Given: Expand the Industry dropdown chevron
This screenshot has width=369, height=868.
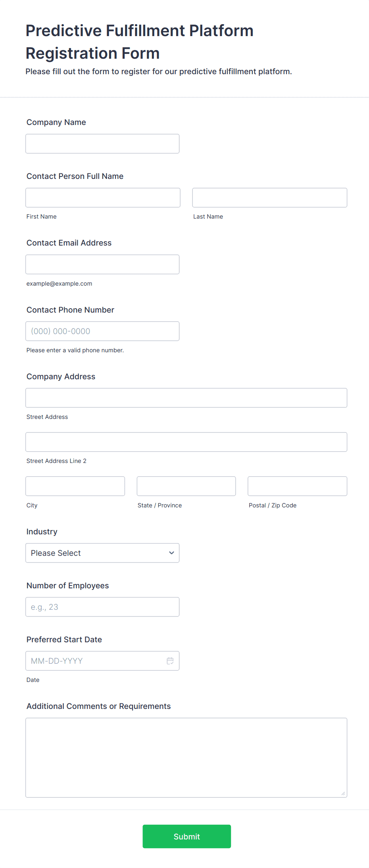Looking at the screenshot, I should click(x=171, y=553).
